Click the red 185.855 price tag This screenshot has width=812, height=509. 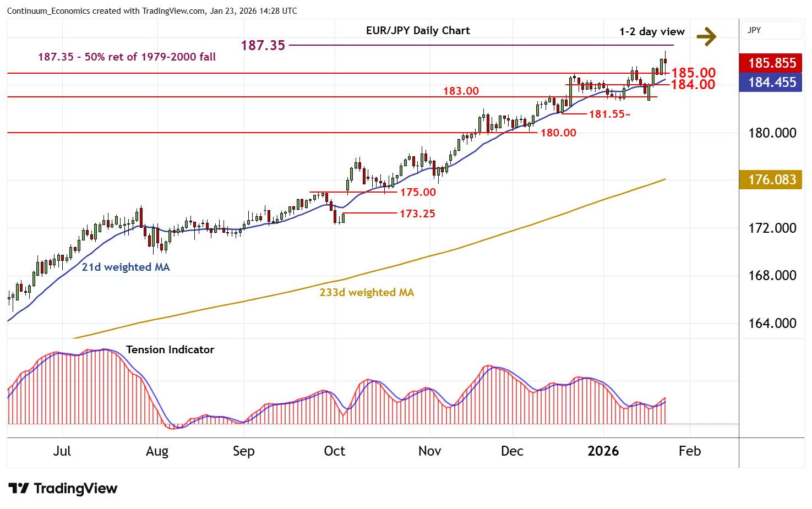pyautogui.click(x=771, y=63)
